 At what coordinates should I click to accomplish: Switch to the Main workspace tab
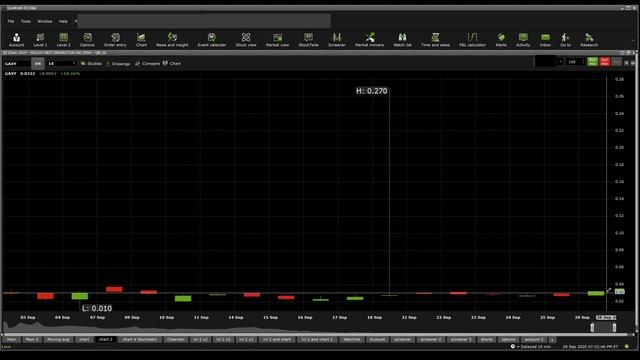[x=11, y=340]
